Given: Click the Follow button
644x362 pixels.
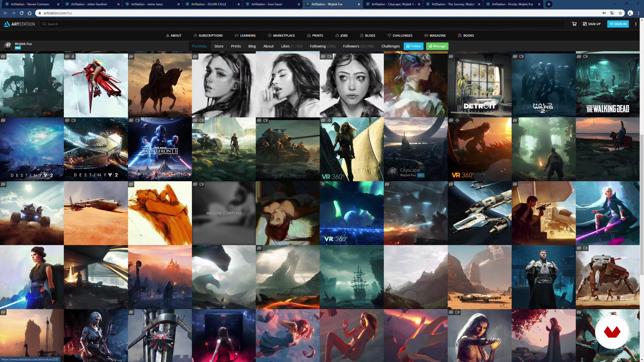Looking at the screenshot, I should [x=414, y=46].
